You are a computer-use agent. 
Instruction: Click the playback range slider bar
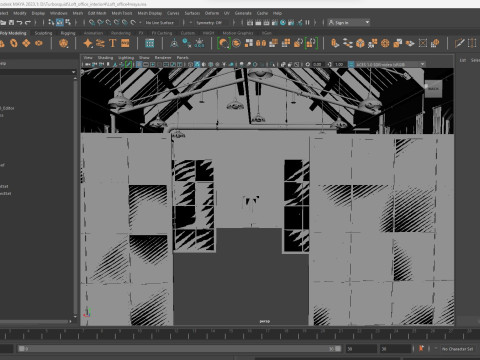(x=180, y=349)
